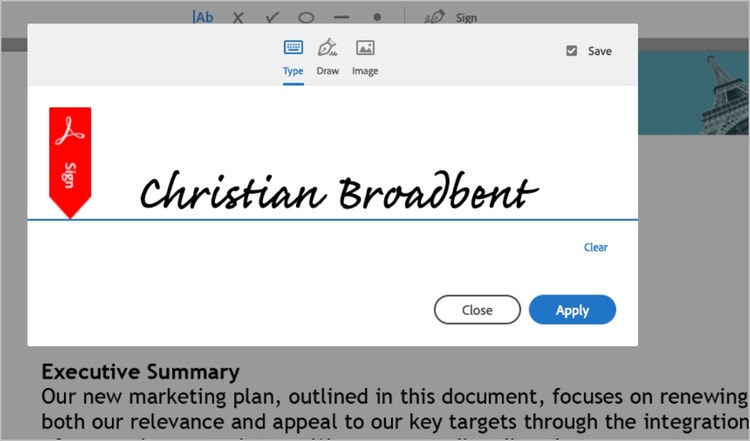Switch to the Image signature tab

pyautogui.click(x=365, y=58)
